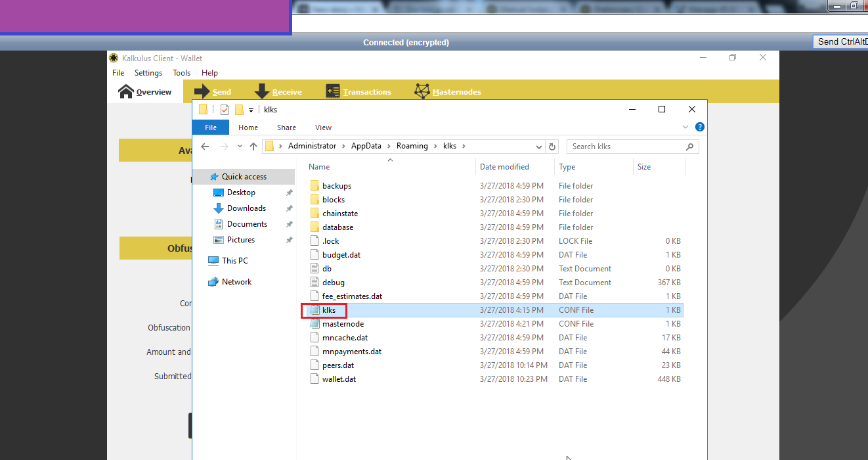Image resolution: width=868 pixels, height=460 pixels.
Task: Expand the Explorer ribbon chevron
Action: point(685,127)
